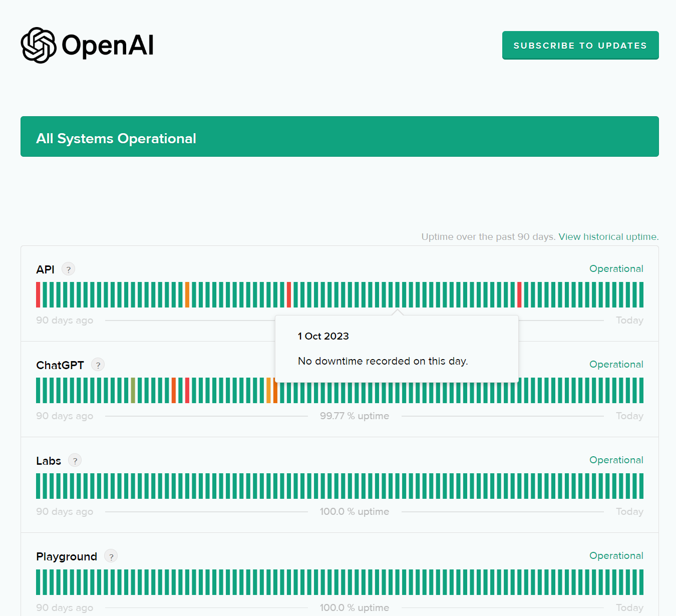Open the Labs help question-mark icon

75,460
